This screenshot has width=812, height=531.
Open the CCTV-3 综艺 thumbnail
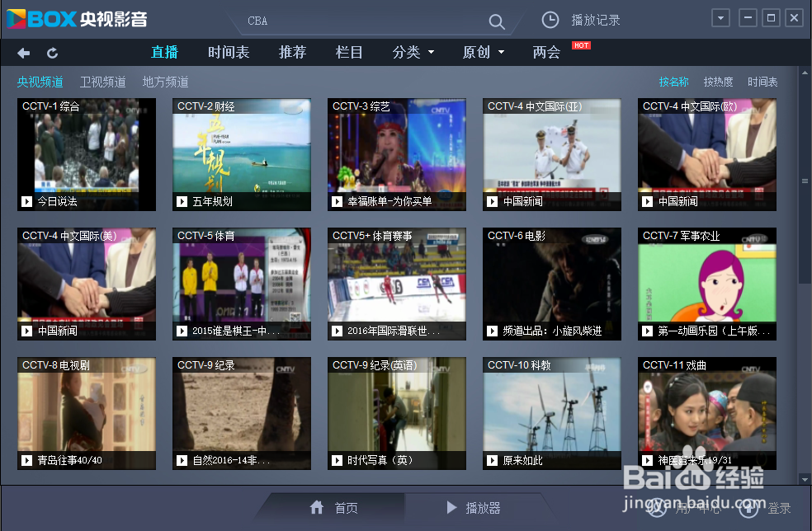pos(397,154)
